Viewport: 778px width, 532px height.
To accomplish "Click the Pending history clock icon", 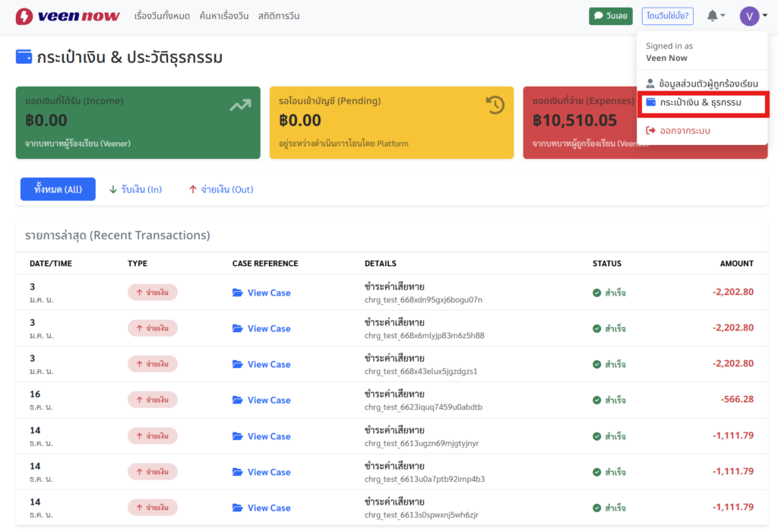I will 495,105.
